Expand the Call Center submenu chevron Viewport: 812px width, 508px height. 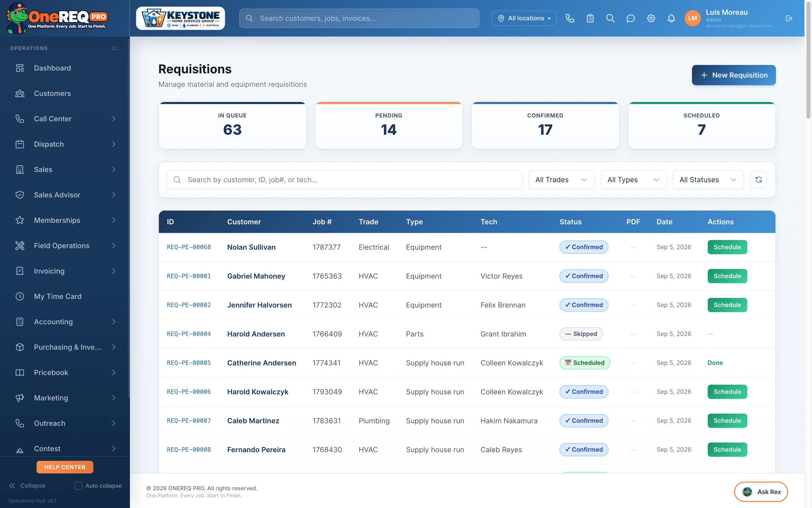(x=114, y=119)
